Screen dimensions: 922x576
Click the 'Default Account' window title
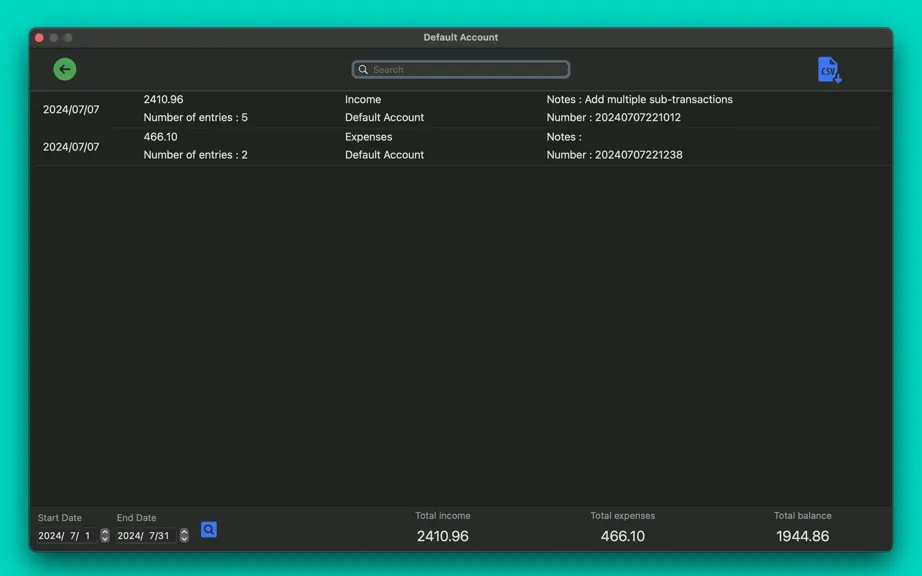click(460, 37)
